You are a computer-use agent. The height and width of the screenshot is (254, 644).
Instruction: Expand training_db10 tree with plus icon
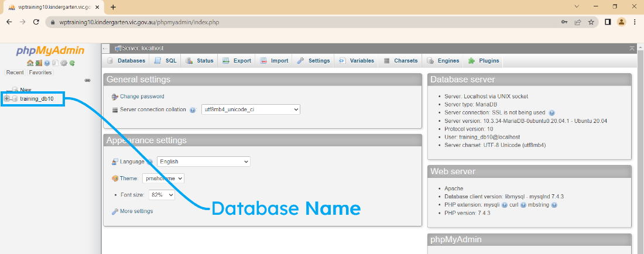click(x=6, y=98)
